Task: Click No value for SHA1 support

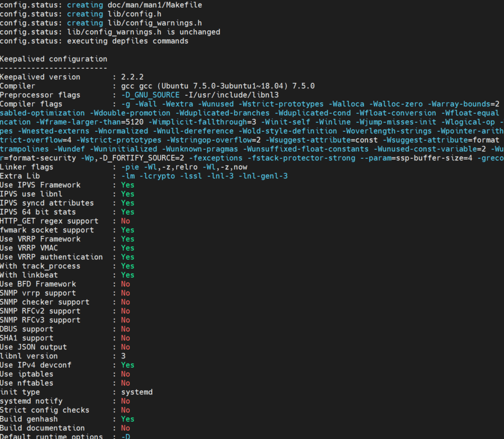Action: tap(126, 338)
